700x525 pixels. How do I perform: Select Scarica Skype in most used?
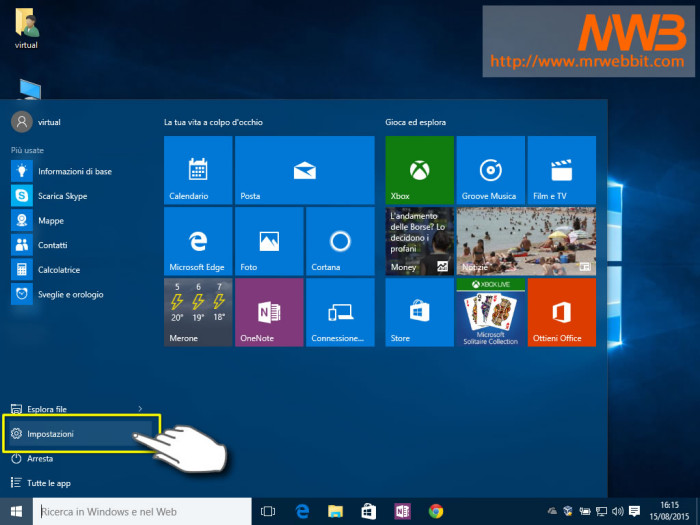(x=80, y=196)
